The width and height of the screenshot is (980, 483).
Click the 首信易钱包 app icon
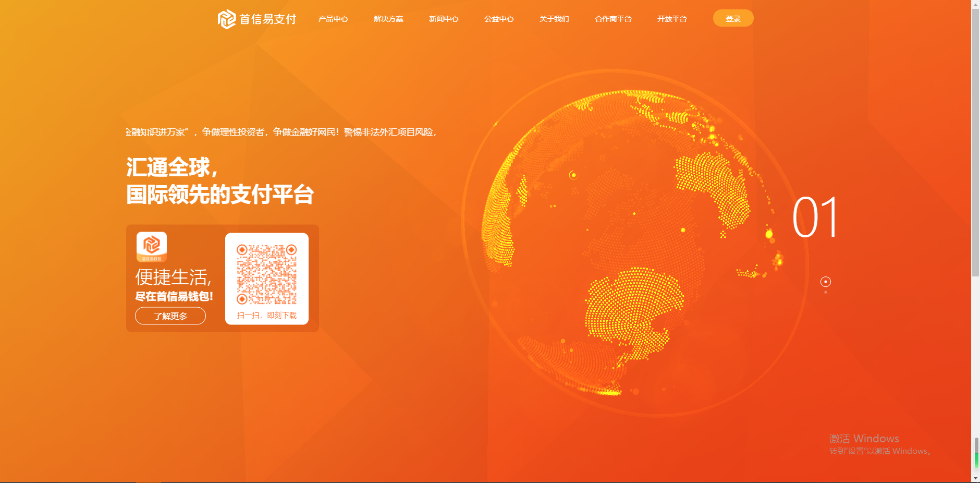tap(152, 247)
